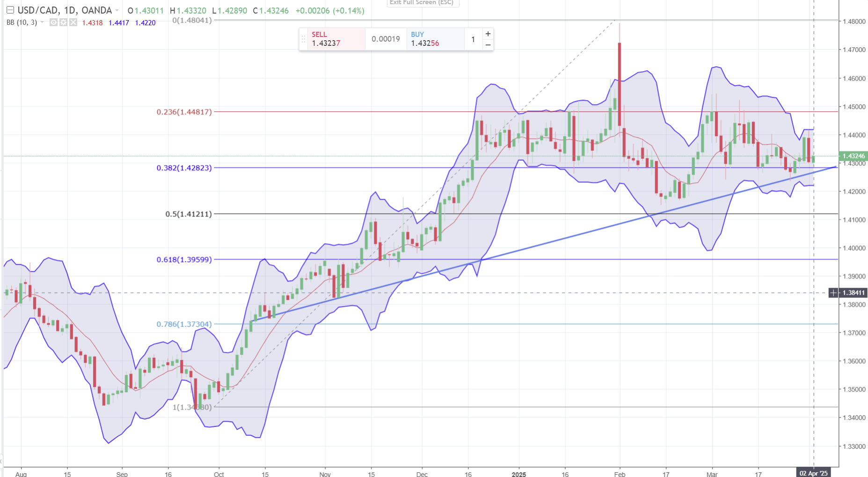This screenshot has width=868, height=477.
Task: Click the current price label 1.43246 on axis
Action: pyautogui.click(x=853, y=156)
